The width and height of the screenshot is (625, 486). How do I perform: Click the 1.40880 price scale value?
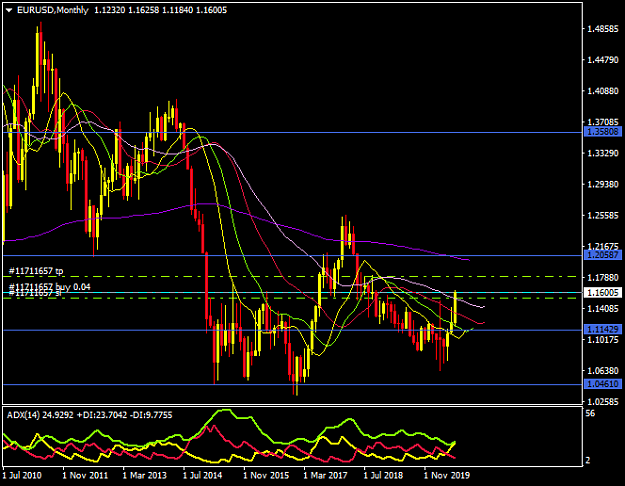point(603,91)
